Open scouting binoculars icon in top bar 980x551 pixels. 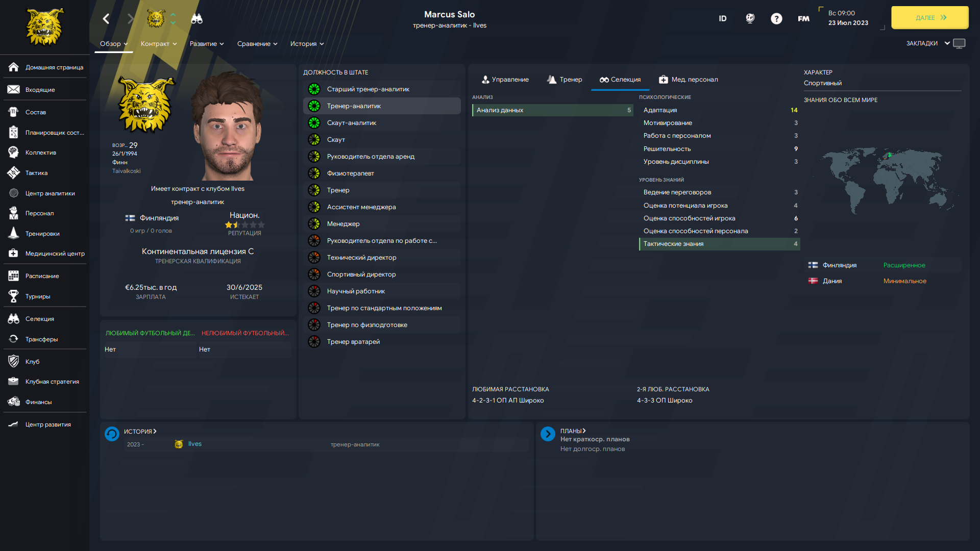click(197, 19)
